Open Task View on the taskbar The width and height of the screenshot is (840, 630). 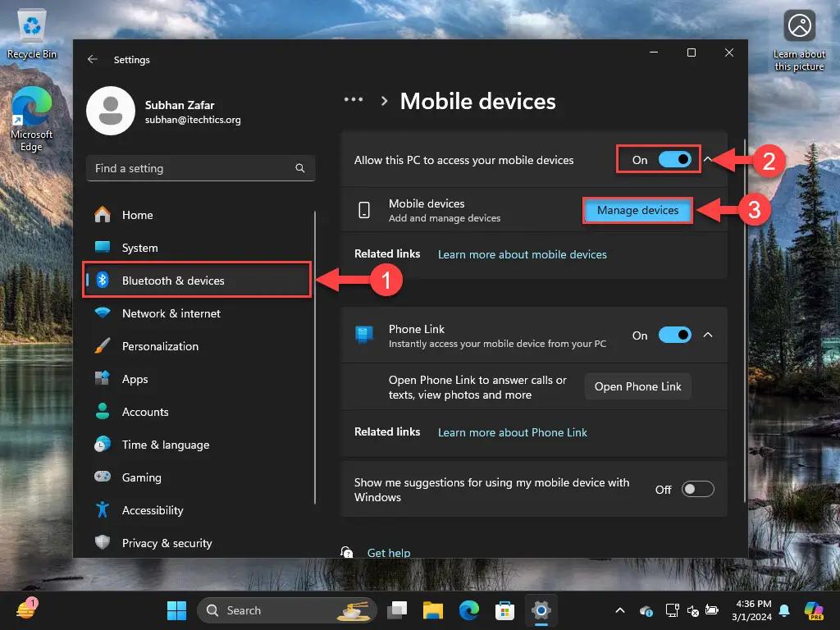398,610
